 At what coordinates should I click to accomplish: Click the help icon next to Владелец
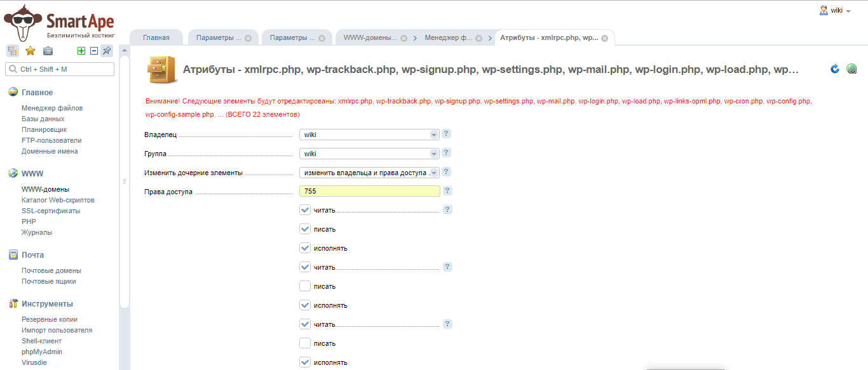(x=447, y=134)
